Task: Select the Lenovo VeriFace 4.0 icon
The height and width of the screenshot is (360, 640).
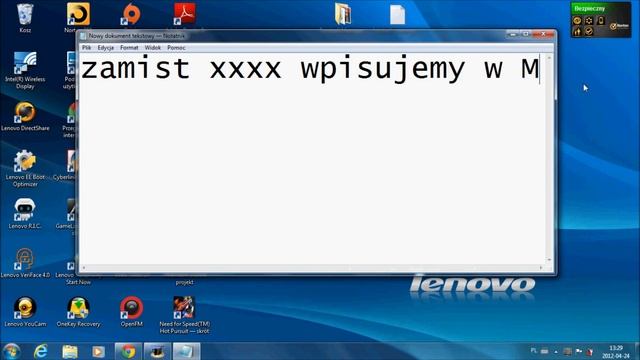Action: pyautogui.click(x=25, y=263)
